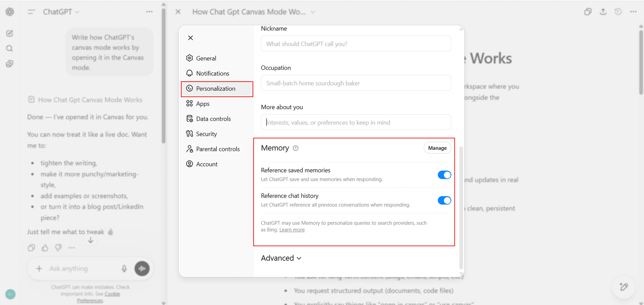Open canvas title dropdown chevron
Screen dimensions: 644x305
(x=313, y=12)
